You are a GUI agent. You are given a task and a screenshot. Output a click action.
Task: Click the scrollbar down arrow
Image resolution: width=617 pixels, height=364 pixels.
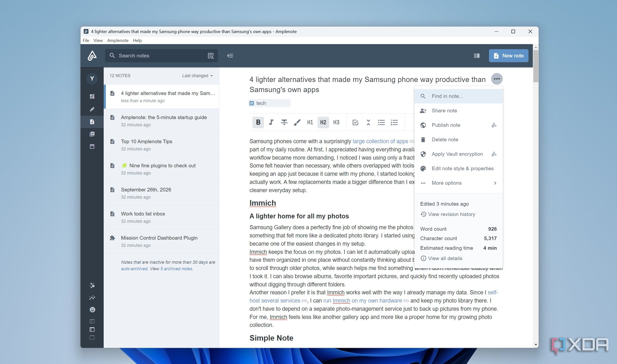pyautogui.click(x=536, y=345)
